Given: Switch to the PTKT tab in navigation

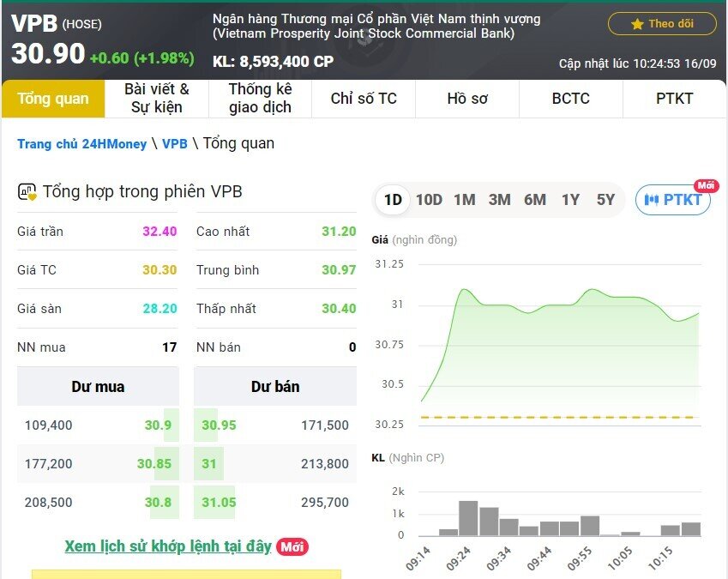Looking at the screenshot, I should tap(674, 99).
